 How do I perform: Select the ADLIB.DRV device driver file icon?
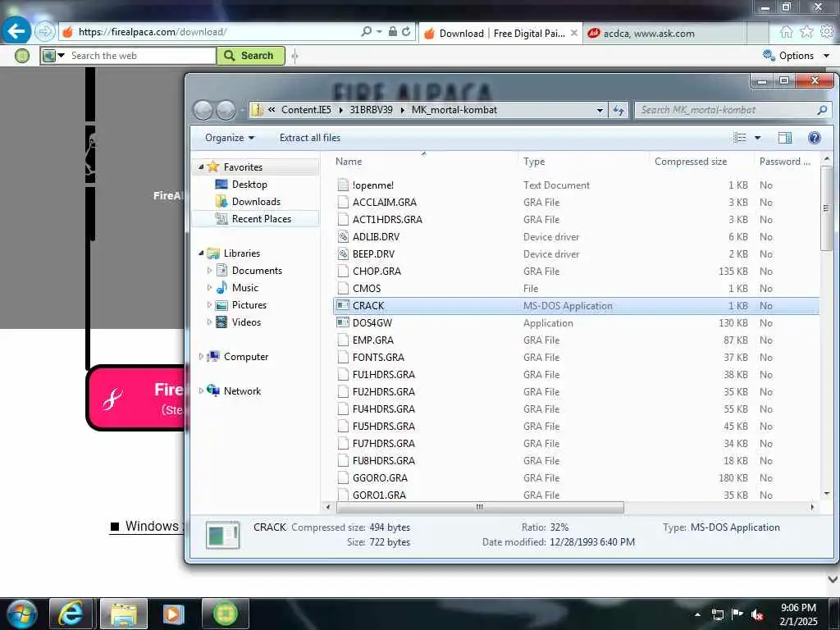(x=343, y=237)
